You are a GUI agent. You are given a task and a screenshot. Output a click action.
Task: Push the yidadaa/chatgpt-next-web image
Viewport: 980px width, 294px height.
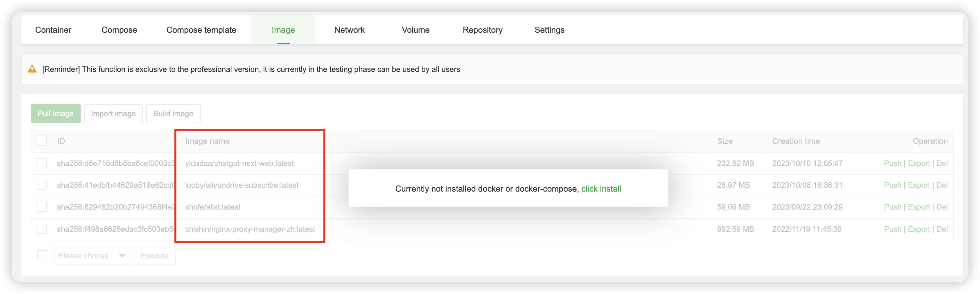(x=893, y=163)
